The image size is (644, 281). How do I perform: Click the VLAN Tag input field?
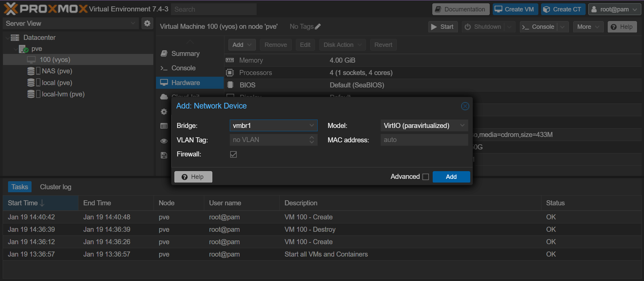(268, 140)
